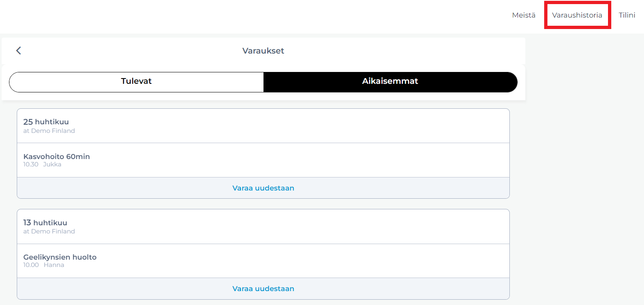Open Meistä in the top navigation
Viewport: 644px width, 305px height.
(x=524, y=15)
